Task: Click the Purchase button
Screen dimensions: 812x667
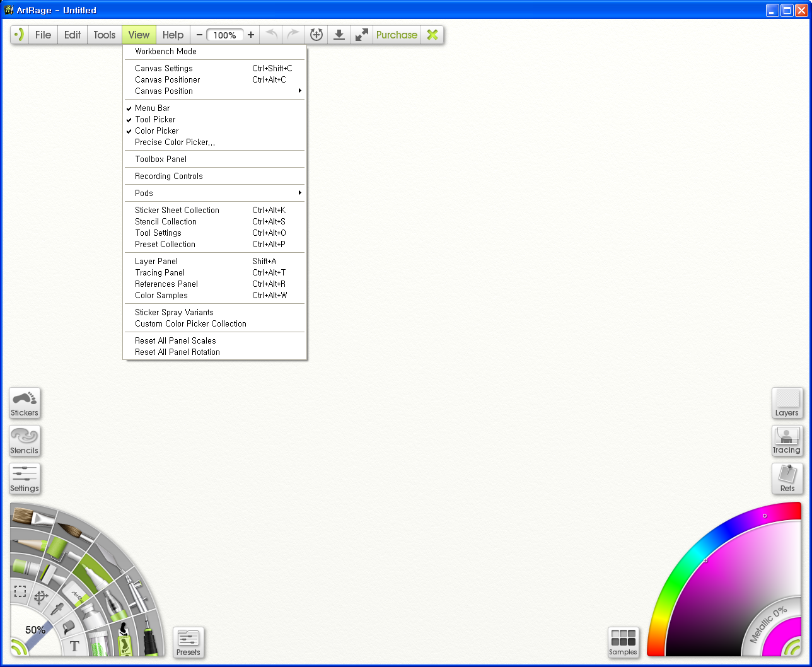Action: point(397,35)
